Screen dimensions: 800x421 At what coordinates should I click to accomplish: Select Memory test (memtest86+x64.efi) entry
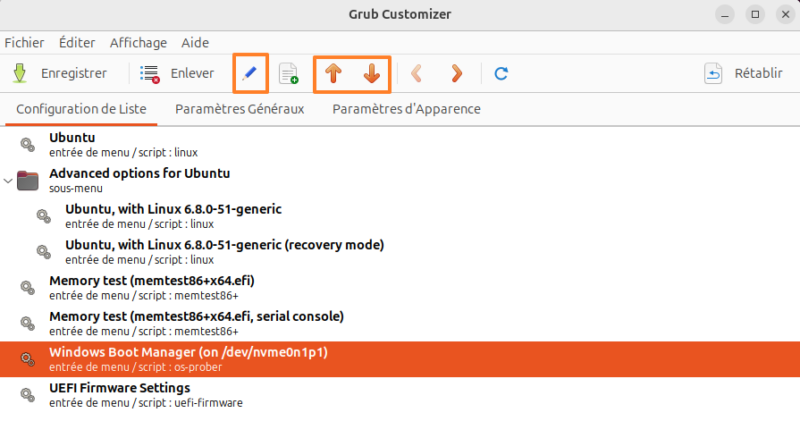tap(400, 288)
